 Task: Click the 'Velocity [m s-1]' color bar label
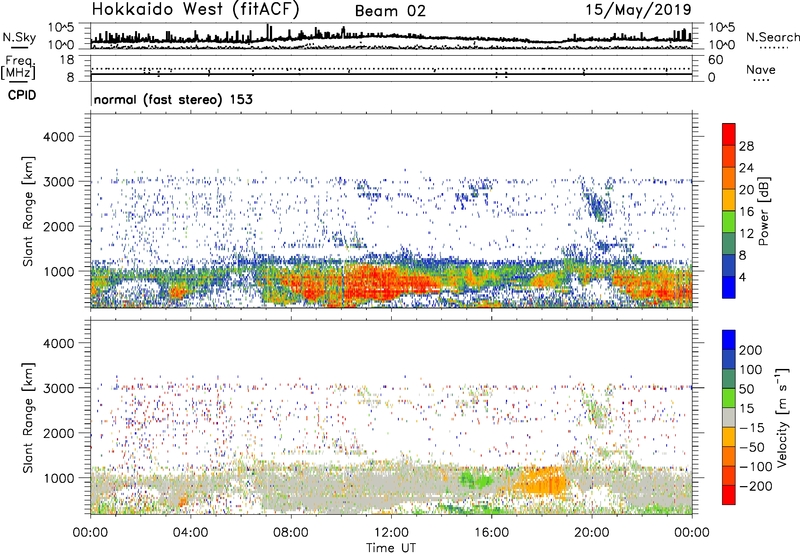point(781,417)
